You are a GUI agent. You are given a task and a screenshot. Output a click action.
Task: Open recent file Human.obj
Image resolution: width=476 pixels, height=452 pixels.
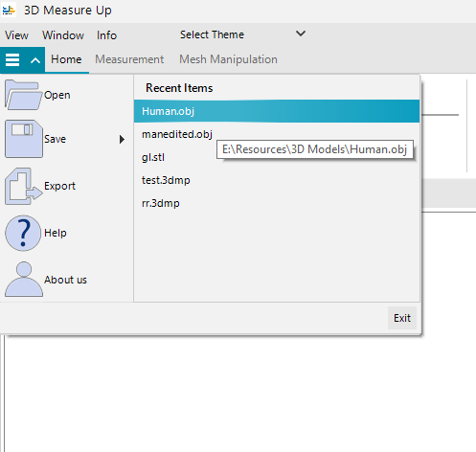(277, 111)
